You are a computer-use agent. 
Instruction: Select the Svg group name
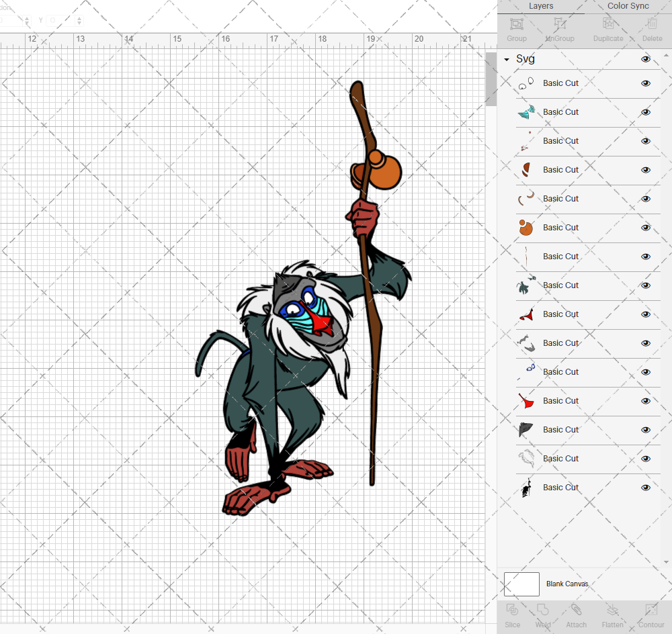click(x=526, y=59)
